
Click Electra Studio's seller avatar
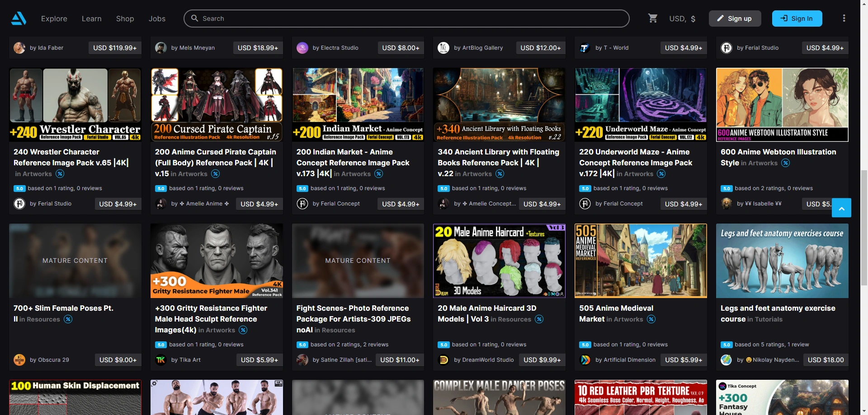point(302,48)
